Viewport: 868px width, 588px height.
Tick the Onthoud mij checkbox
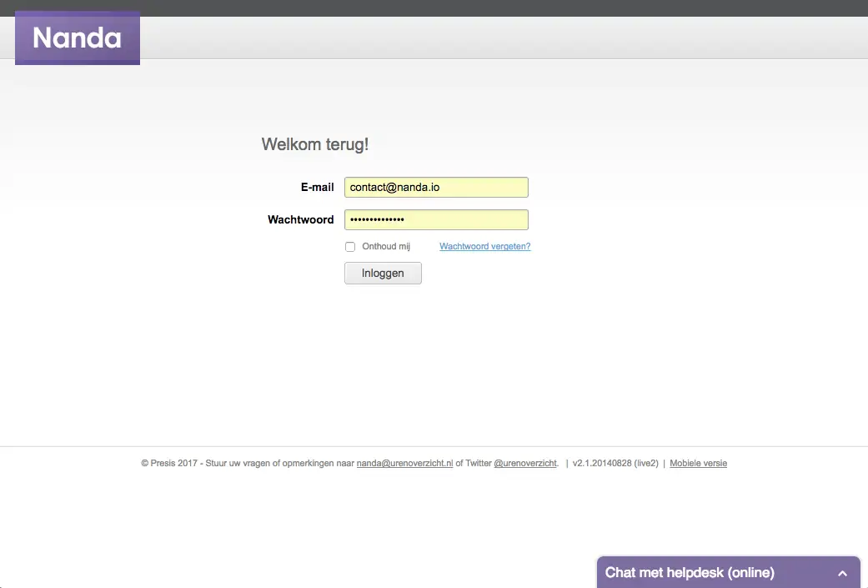coord(350,247)
